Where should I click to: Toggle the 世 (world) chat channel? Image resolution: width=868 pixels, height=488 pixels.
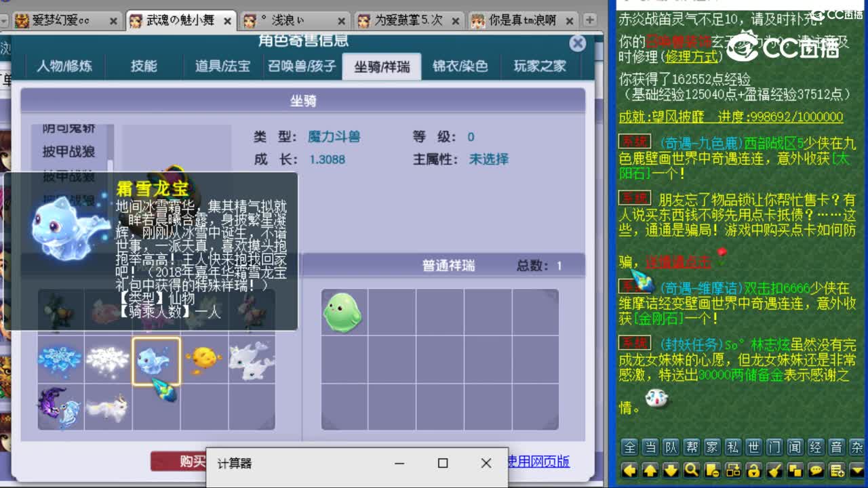753,447
